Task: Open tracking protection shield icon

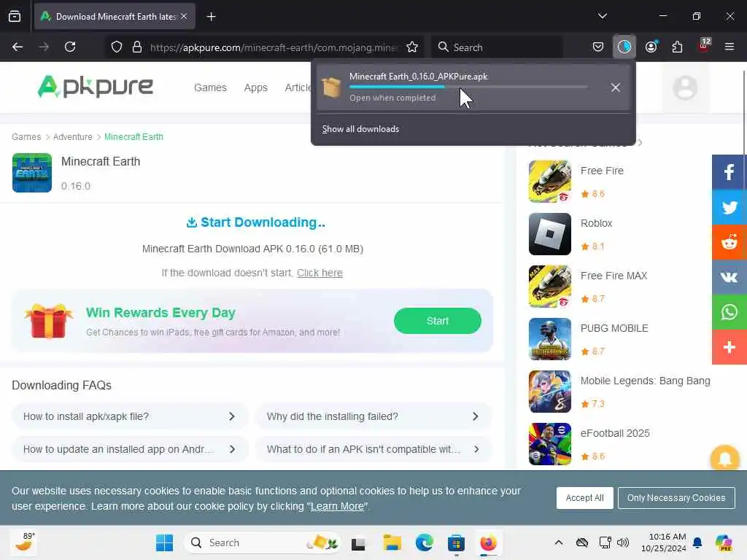Action: [116, 47]
